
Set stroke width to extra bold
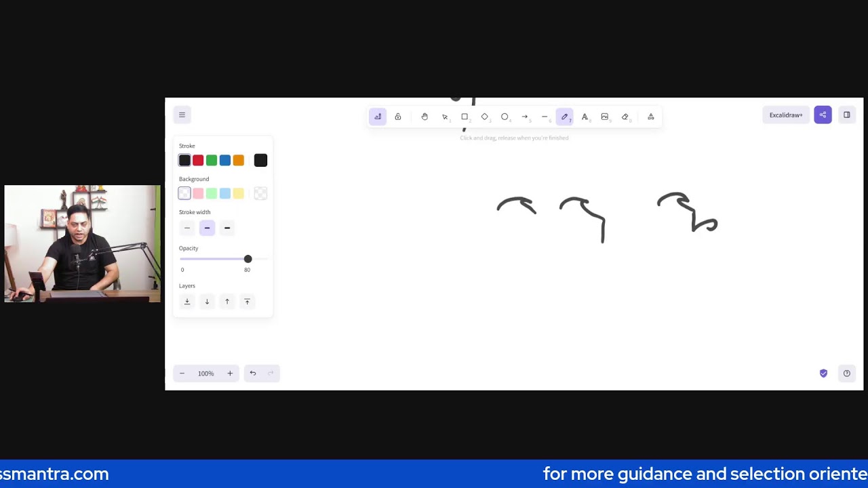227,228
